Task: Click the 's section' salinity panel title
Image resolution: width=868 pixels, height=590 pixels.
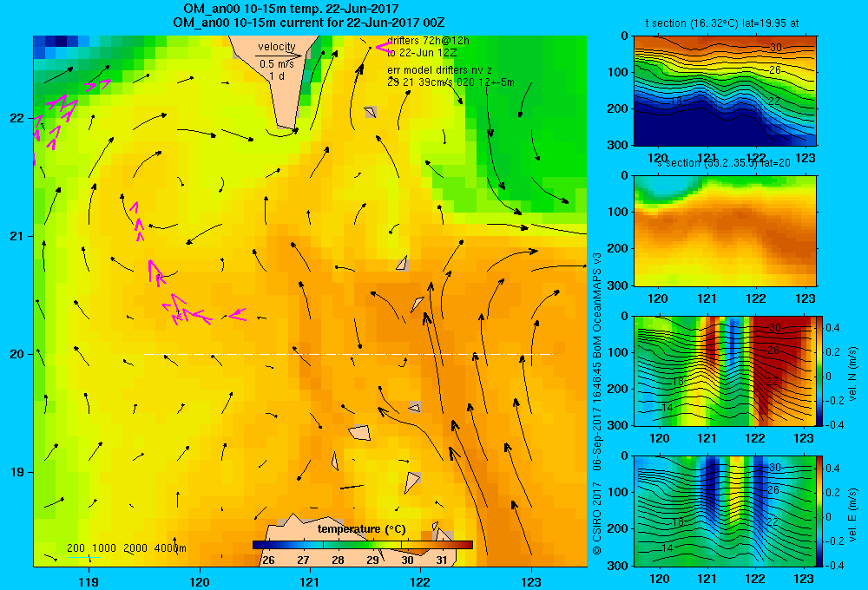Action: click(724, 163)
